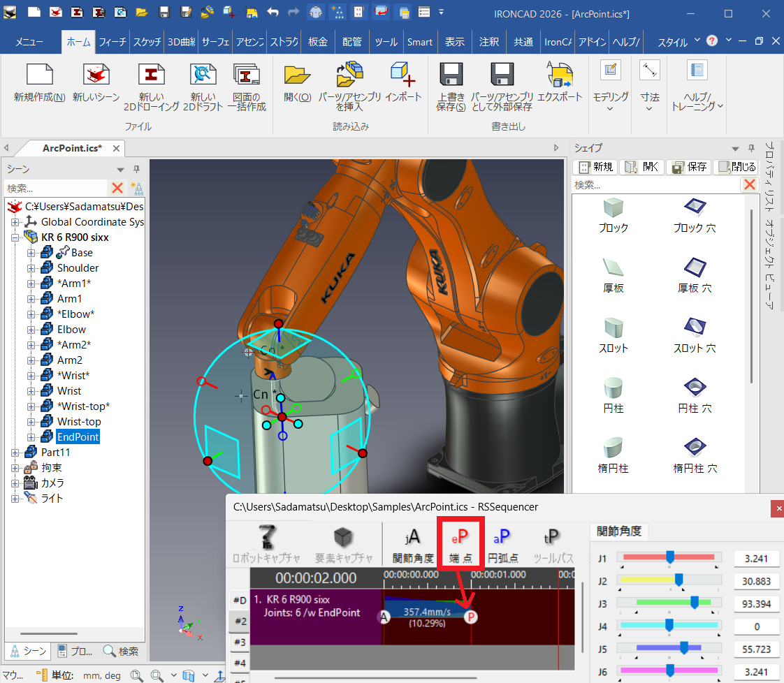Click パーツ/アセンブリを挿入 icon
This screenshot has height=683, width=784.
click(x=349, y=87)
